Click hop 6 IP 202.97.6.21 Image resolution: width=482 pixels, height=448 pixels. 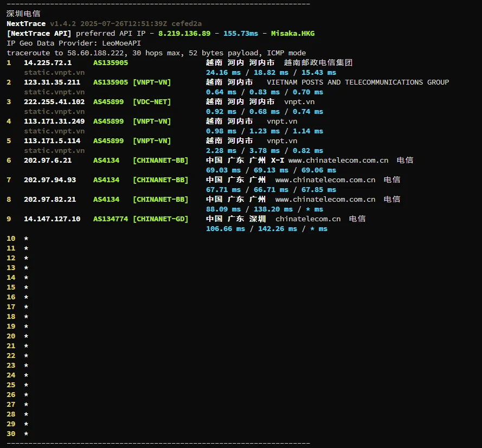(48, 161)
